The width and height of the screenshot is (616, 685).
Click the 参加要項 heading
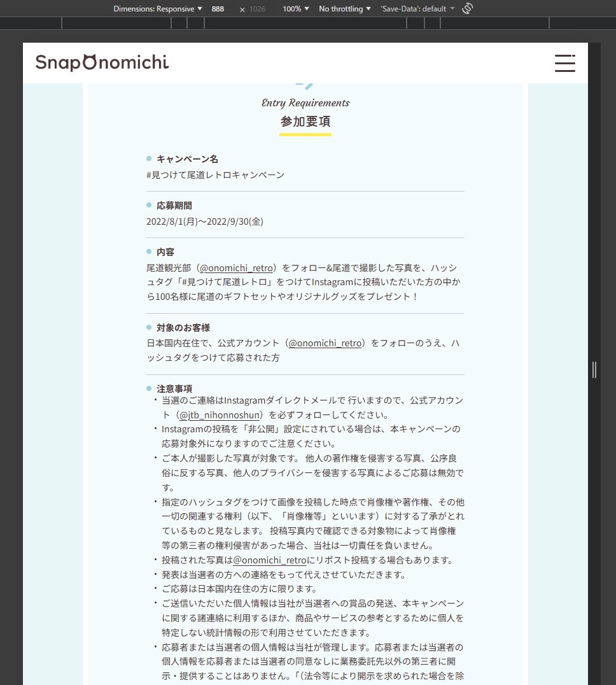305,122
